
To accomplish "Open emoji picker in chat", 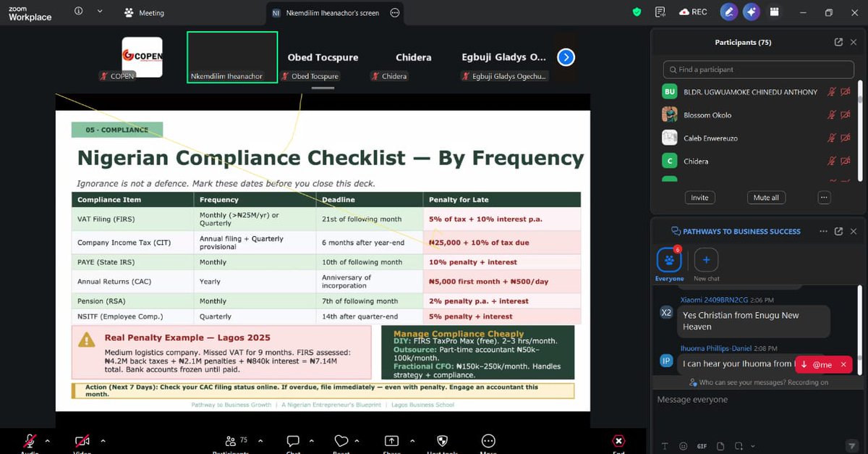I will click(x=684, y=446).
